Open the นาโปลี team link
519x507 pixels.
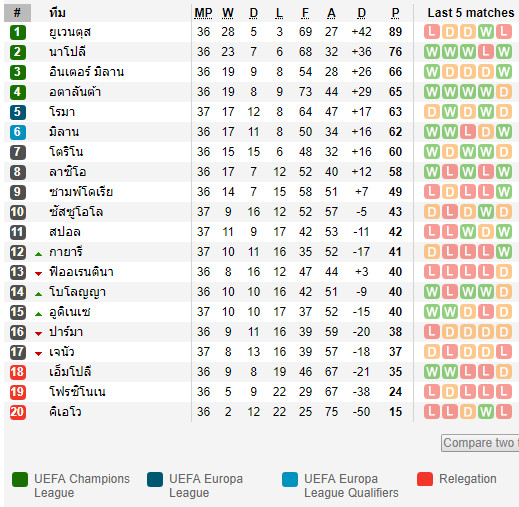tap(68, 52)
